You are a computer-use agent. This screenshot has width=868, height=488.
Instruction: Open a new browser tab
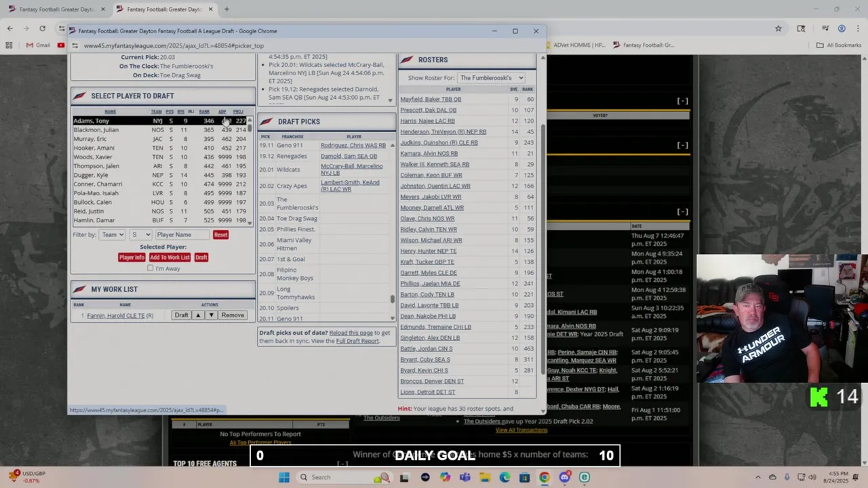[226, 9]
